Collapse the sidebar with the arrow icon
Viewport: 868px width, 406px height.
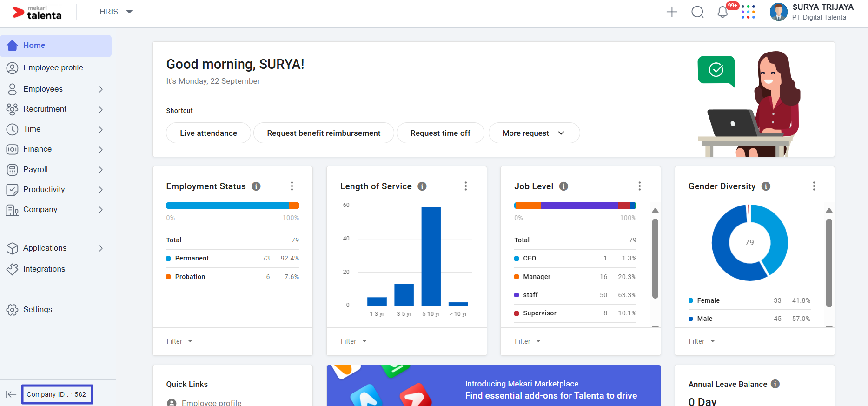[11, 394]
